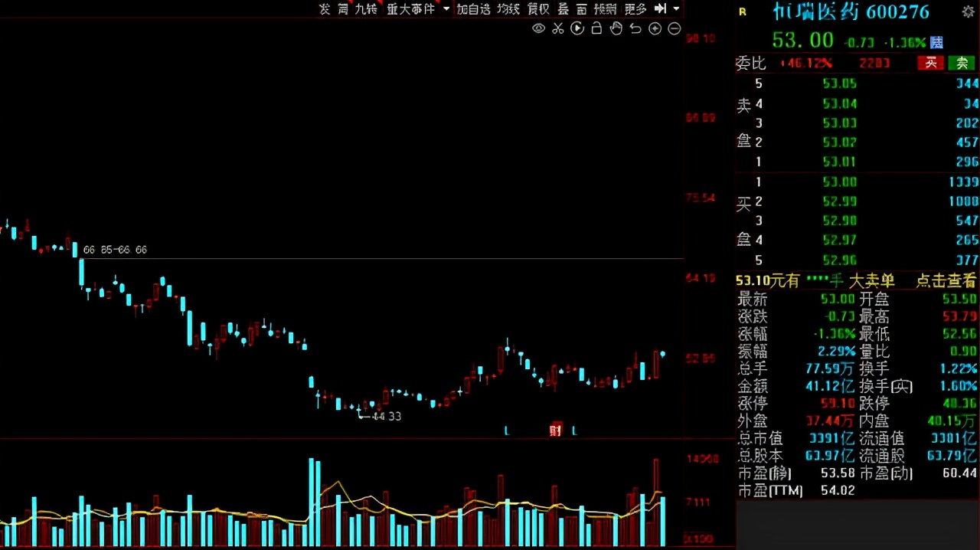Click the undo arrow icon

[635, 28]
